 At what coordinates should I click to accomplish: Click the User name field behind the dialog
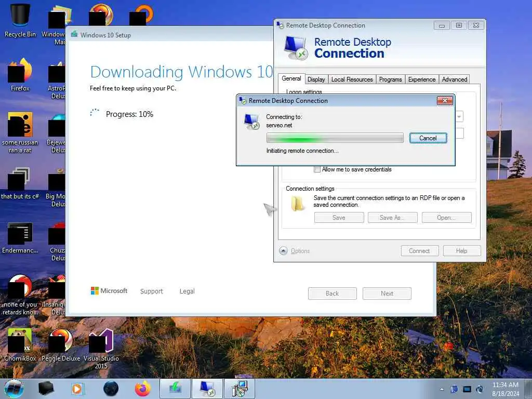pyautogui.click(x=459, y=133)
